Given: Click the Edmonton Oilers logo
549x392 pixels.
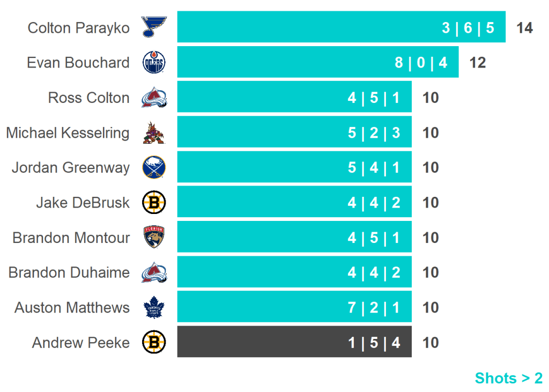Looking at the screenshot, I should point(154,63).
